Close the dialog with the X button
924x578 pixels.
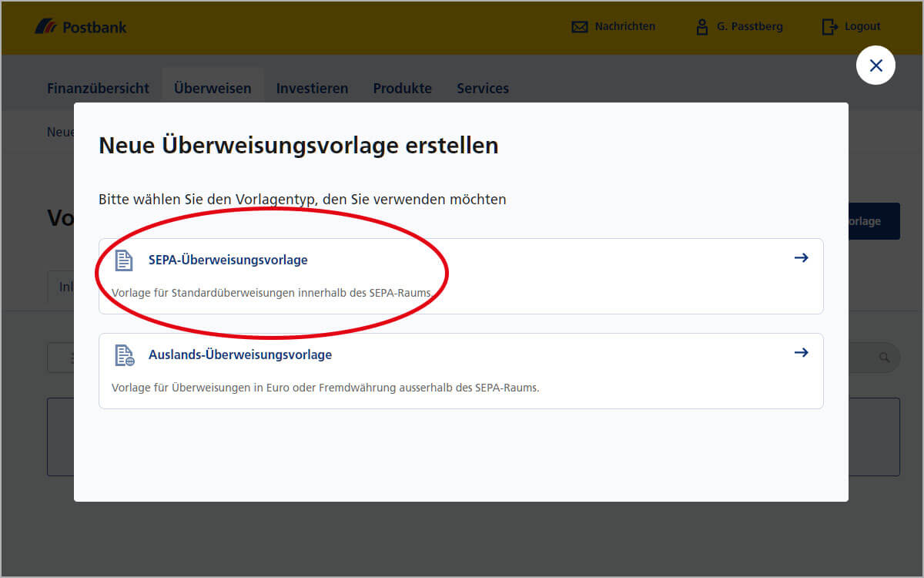[x=875, y=66]
